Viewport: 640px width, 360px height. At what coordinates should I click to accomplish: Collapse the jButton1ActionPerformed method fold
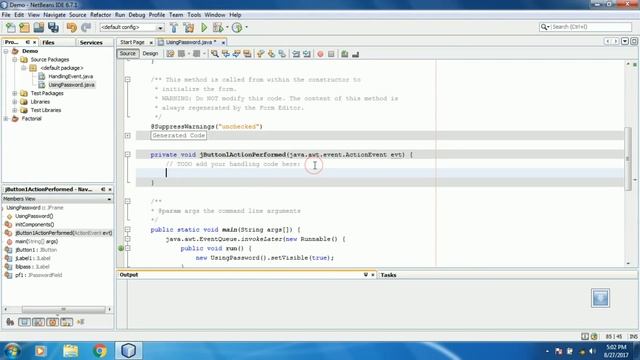(x=128, y=155)
